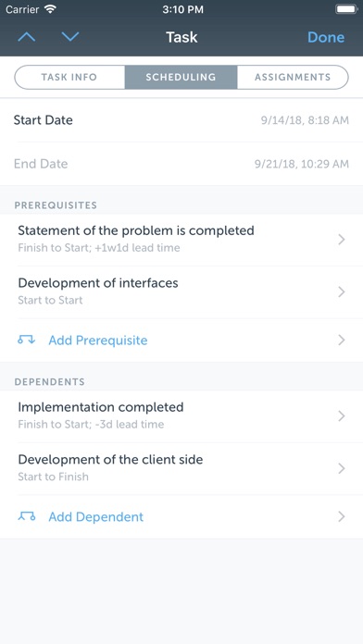The height and width of the screenshot is (644, 363).
Task: Switch to the Task Info tab
Action: (x=69, y=77)
